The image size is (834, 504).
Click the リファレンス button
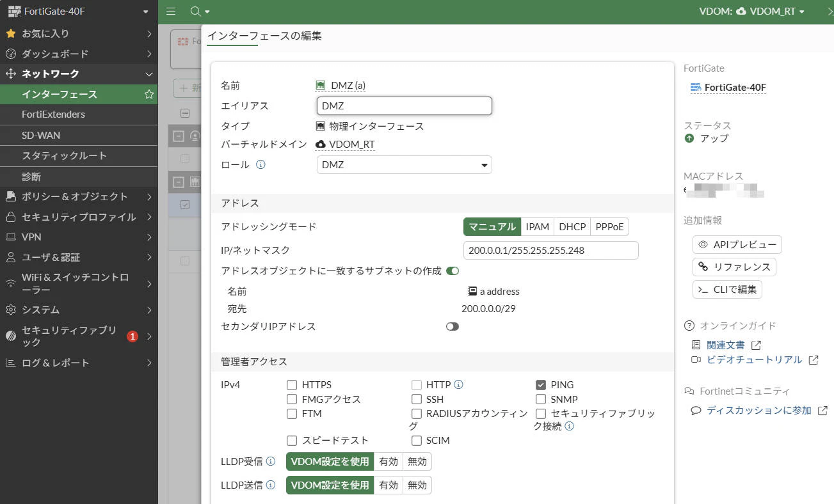coord(734,267)
